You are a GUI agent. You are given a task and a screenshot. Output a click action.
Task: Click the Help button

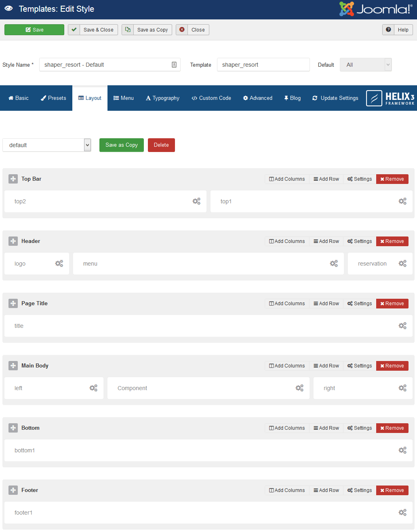coord(398,30)
